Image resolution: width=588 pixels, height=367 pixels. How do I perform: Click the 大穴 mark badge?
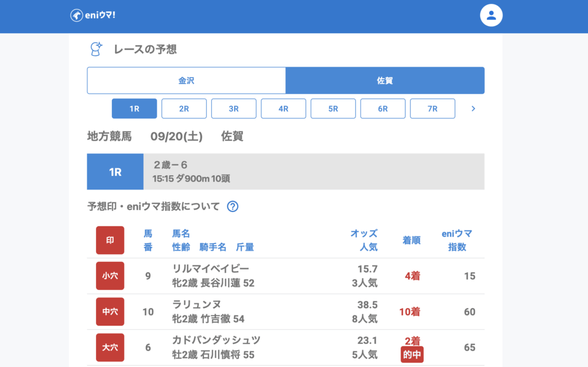[110, 347]
